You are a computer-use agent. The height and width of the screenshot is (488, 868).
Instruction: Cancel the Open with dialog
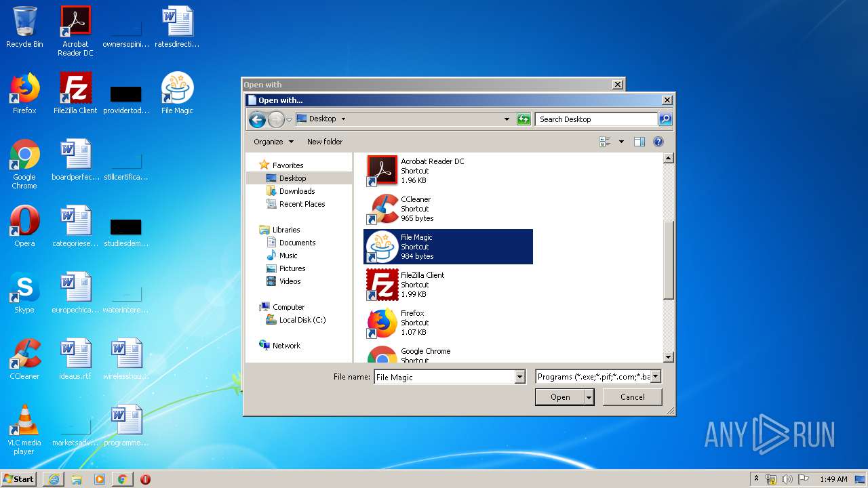633,397
